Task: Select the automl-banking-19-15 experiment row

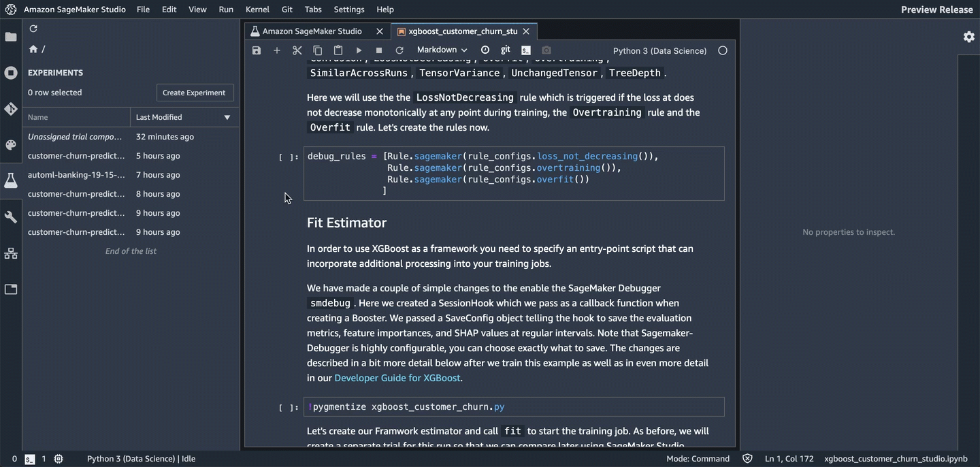Action: (131, 175)
